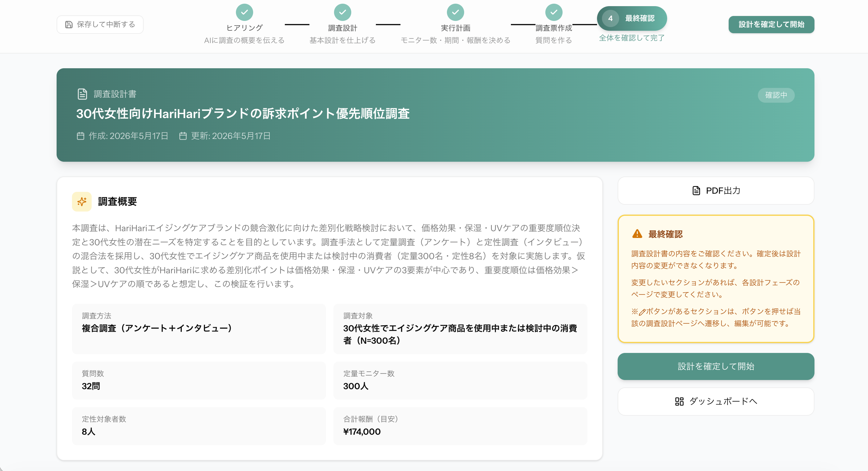Select the 最終確認 step 4 pill
Viewport: 868px width, 471px height.
click(x=632, y=18)
